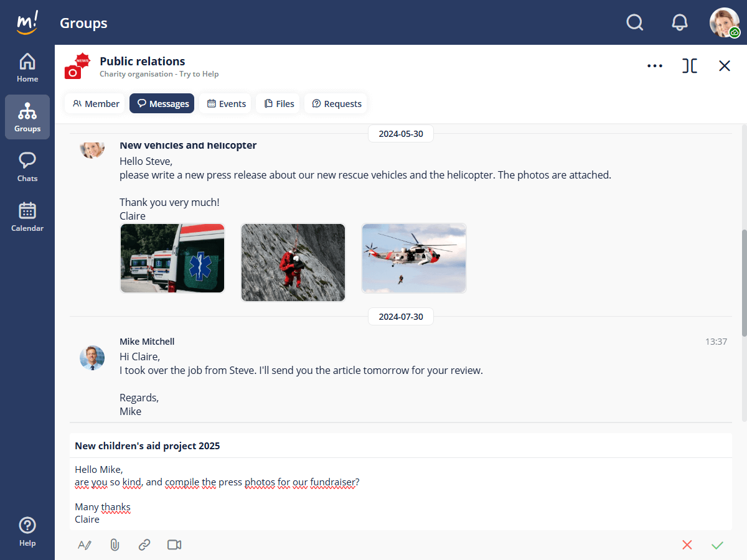This screenshot has width=747, height=560.
Task: Send the message with green checkmark
Action: pyautogui.click(x=717, y=545)
